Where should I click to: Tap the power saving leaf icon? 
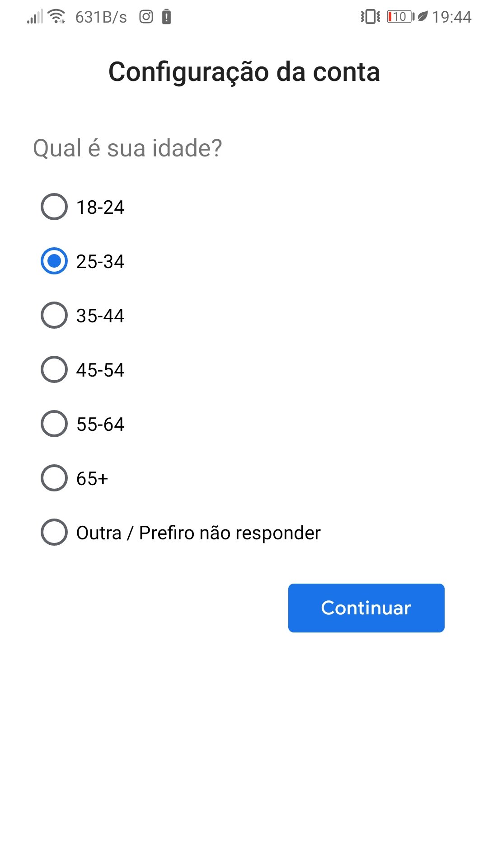(x=422, y=17)
